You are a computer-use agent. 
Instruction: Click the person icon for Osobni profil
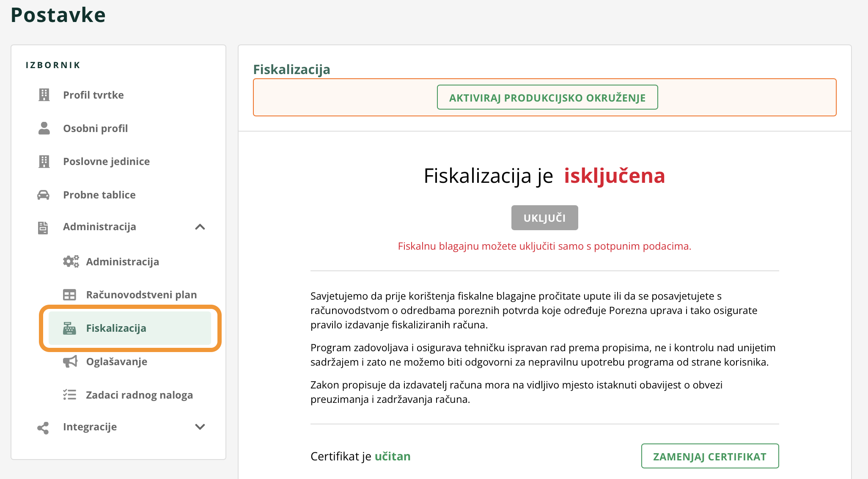tap(44, 128)
